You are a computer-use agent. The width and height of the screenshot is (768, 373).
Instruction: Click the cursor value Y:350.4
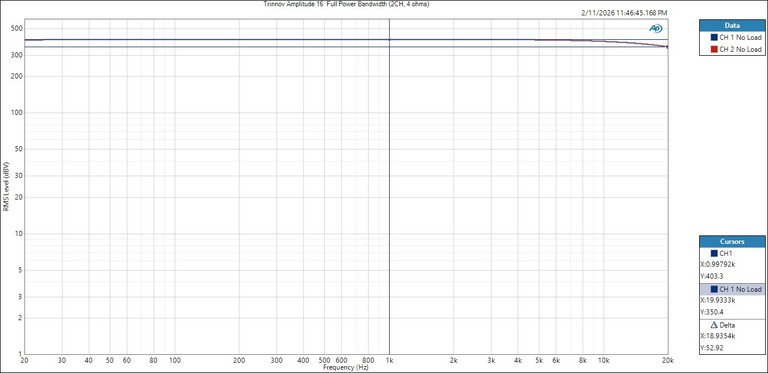coord(711,312)
